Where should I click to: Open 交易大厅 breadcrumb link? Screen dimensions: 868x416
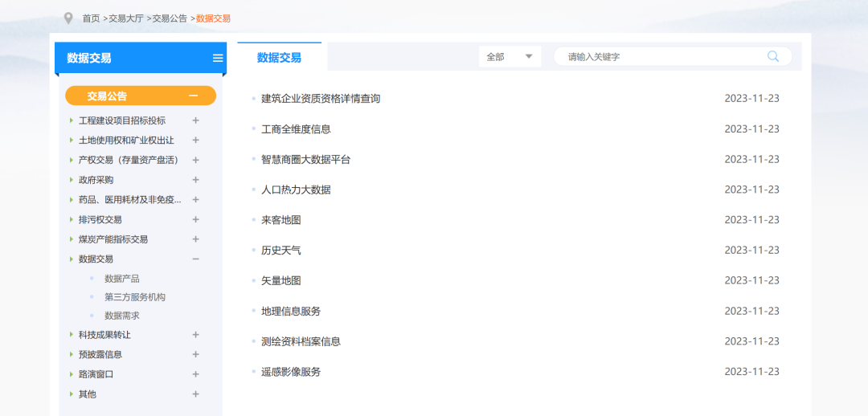pos(125,18)
